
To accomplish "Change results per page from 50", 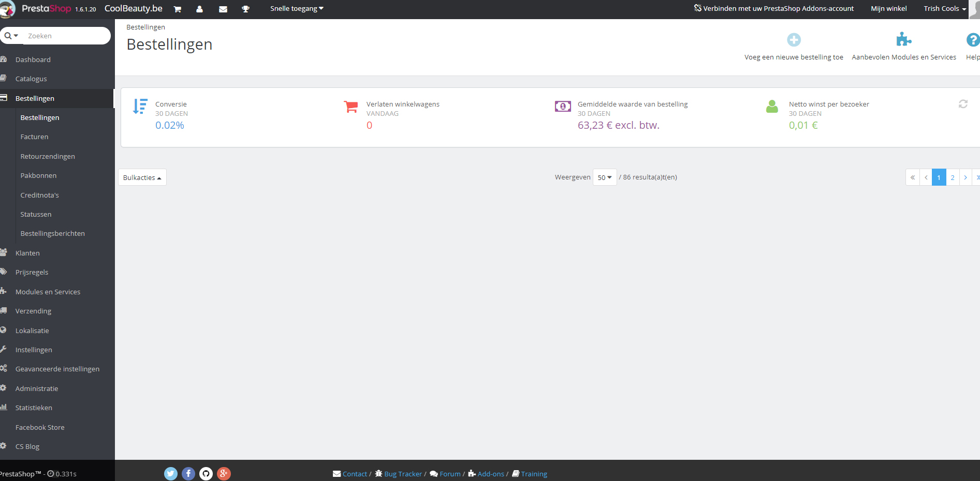I will click(x=605, y=177).
